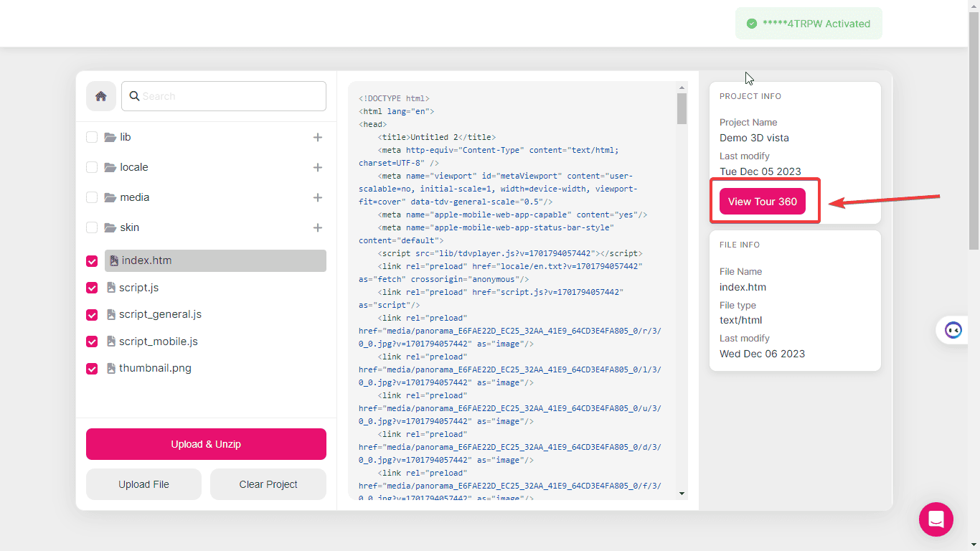Open thumbnail.png in the file list

coord(155,368)
